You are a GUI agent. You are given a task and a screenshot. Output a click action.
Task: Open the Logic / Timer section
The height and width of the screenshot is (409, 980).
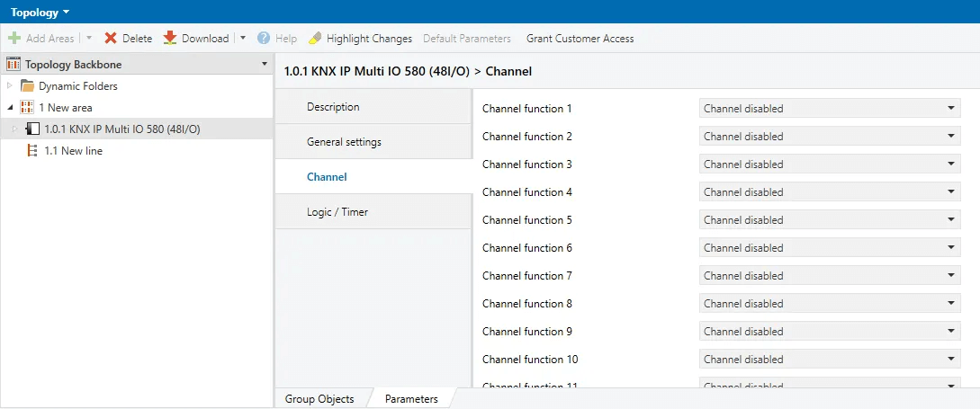tap(337, 212)
